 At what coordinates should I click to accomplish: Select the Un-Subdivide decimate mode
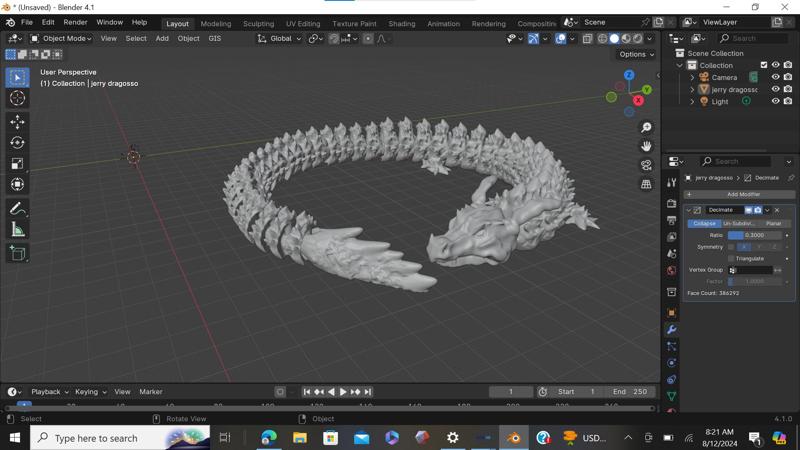738,223
